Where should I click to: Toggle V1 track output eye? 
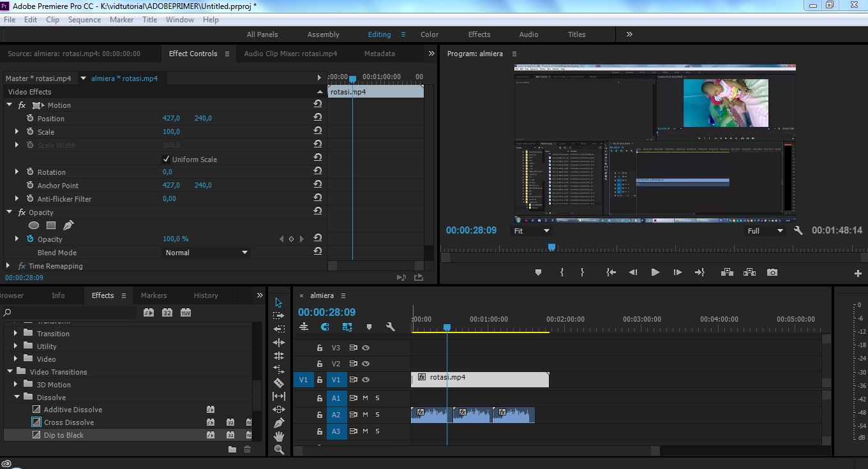click(x=366, y=380)
